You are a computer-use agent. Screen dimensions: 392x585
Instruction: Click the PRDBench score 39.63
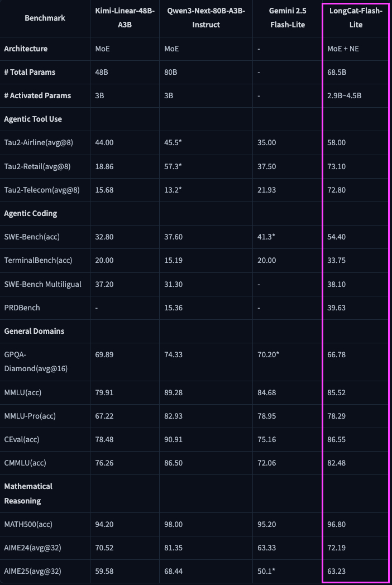337,308
